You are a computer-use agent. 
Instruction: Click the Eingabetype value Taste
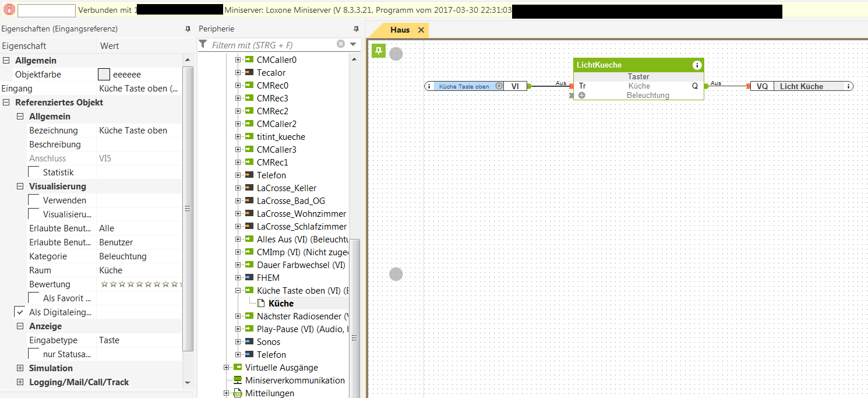pos(109,340)
